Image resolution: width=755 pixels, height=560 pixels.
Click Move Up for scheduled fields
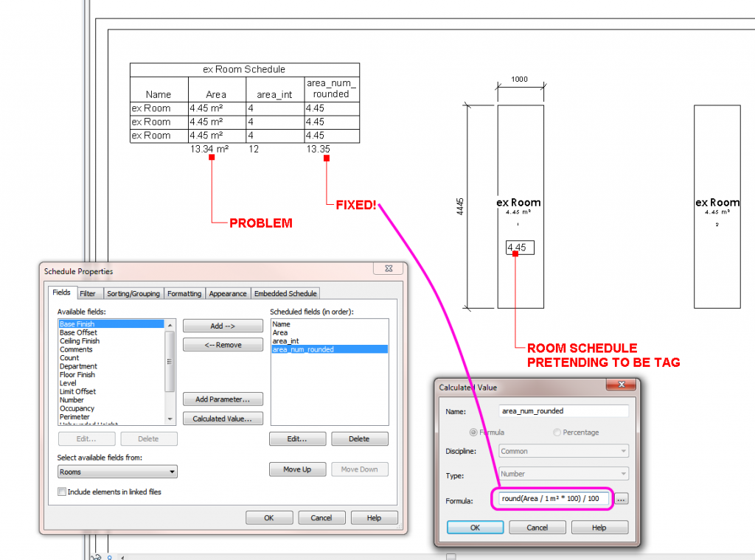[x=297, y=469]
